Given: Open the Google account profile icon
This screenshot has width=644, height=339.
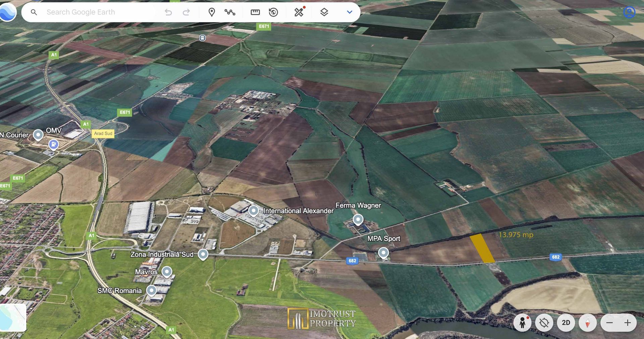Looking at the screenshot, I should [x=629, y=12].
